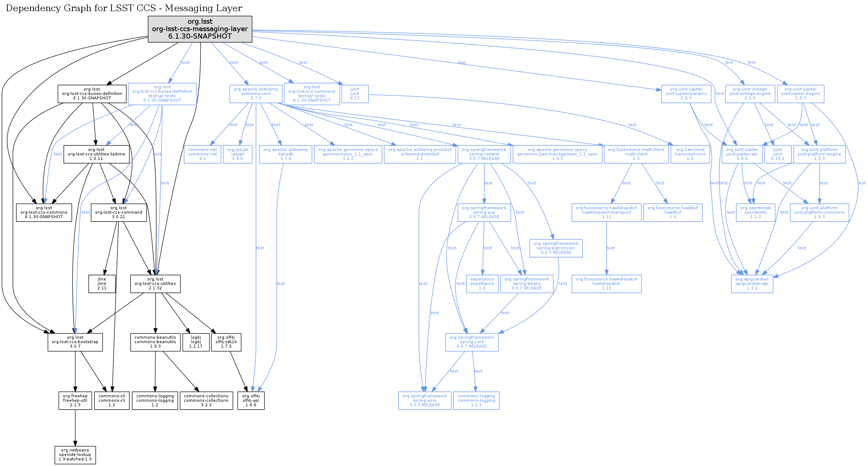Select the black org-lsst-ccs-buses-definition node
Image resolution: width=868 pixels, height=466 pixels.
(92, 94)
